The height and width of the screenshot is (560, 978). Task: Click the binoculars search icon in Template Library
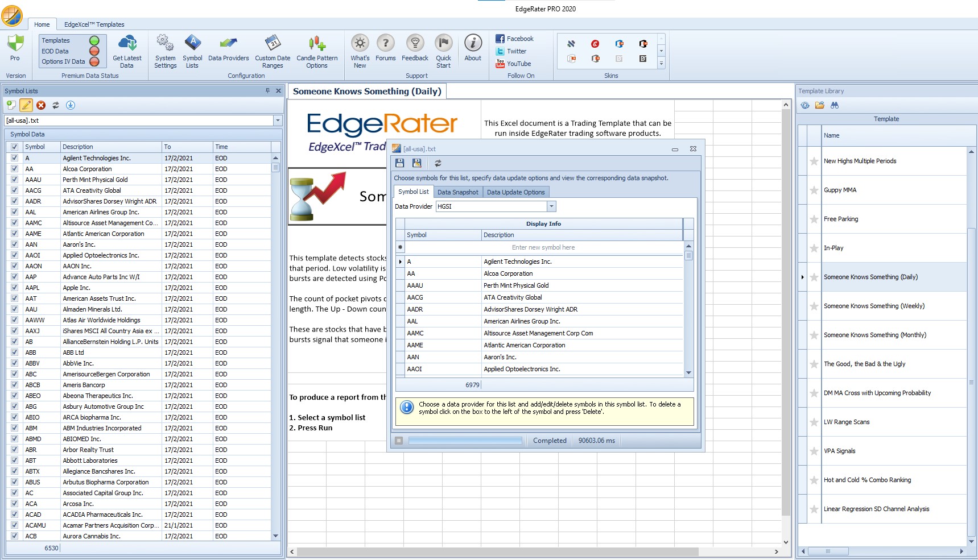pyautogui.click(x=835, y=105)
